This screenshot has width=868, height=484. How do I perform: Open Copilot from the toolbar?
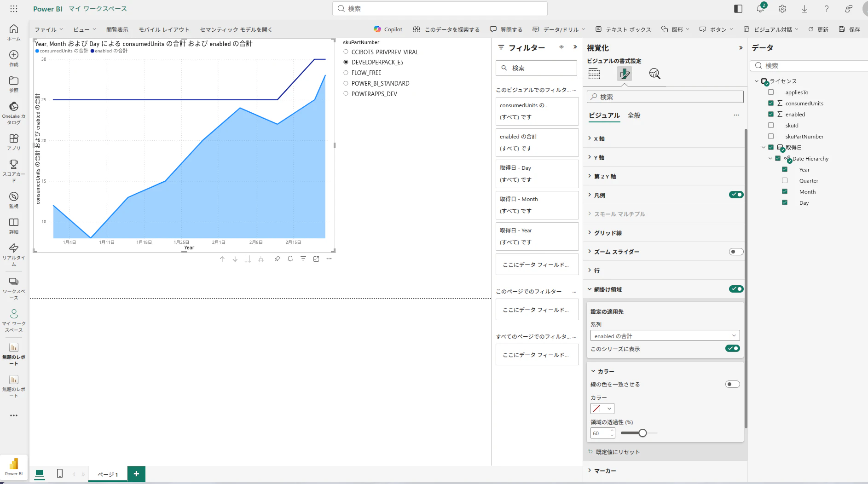388,29
